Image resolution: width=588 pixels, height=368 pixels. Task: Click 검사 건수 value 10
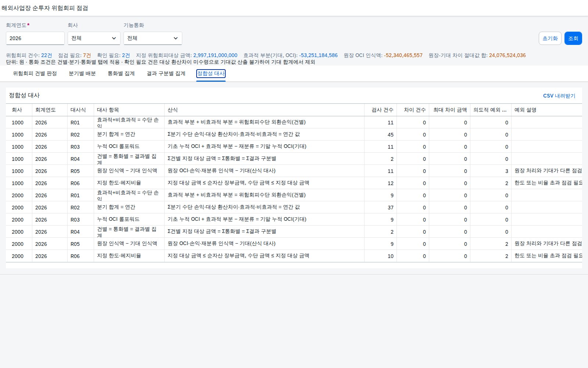click(x=391, y=256)
